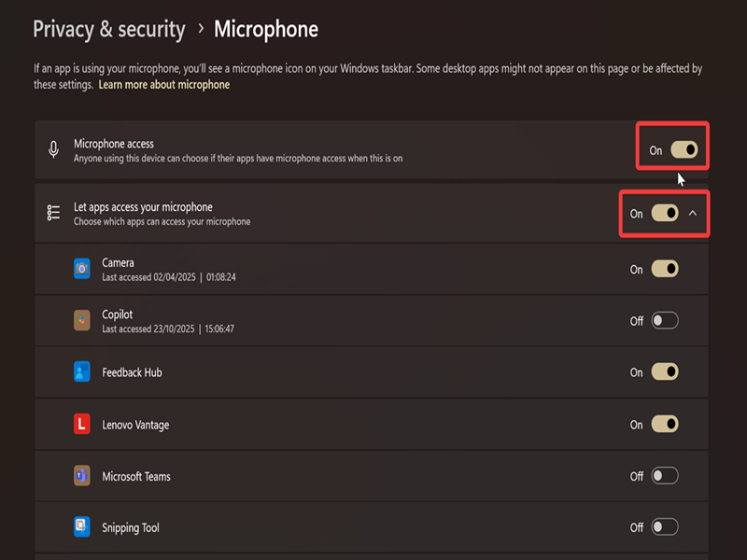Screen dimensions: 747x560
Task: Open Learn more about microphone link
Action: (164, 85)
